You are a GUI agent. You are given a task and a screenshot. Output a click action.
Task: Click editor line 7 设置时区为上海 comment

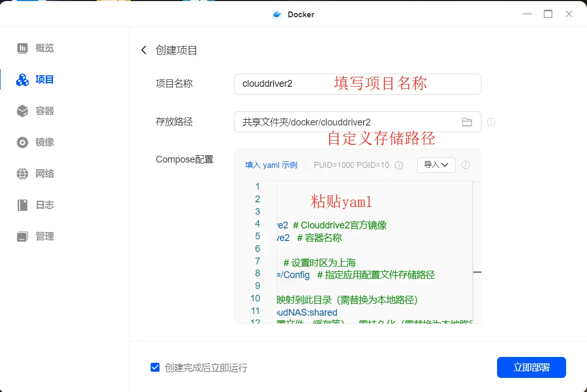pos(319,262)
